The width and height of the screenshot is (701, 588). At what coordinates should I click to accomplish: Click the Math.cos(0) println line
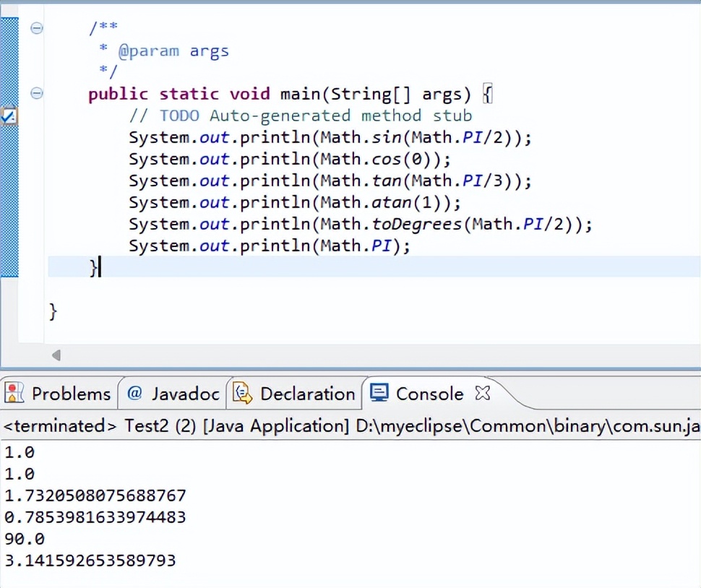click(x=290, y=160)
